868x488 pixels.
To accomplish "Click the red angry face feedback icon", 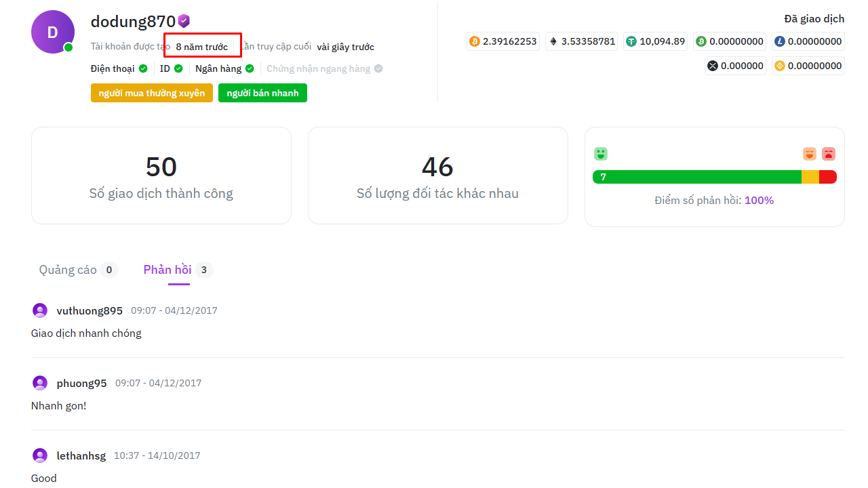I will click(x=829, y=154).
